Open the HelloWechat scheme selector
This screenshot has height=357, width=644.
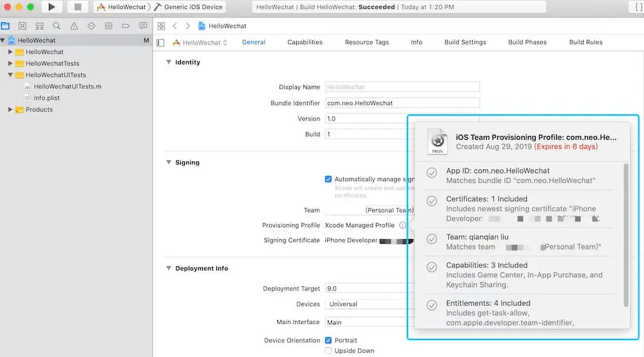click(122, 7)
